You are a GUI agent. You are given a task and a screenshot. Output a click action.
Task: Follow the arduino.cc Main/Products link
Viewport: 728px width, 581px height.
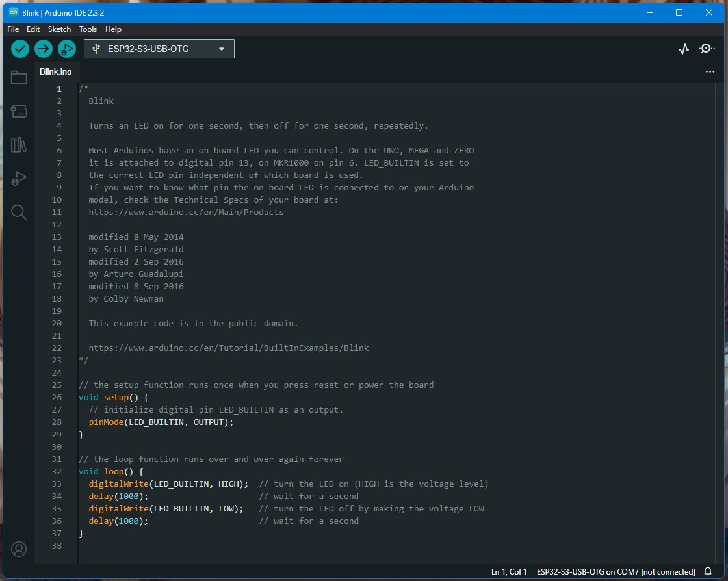point(186,213)
